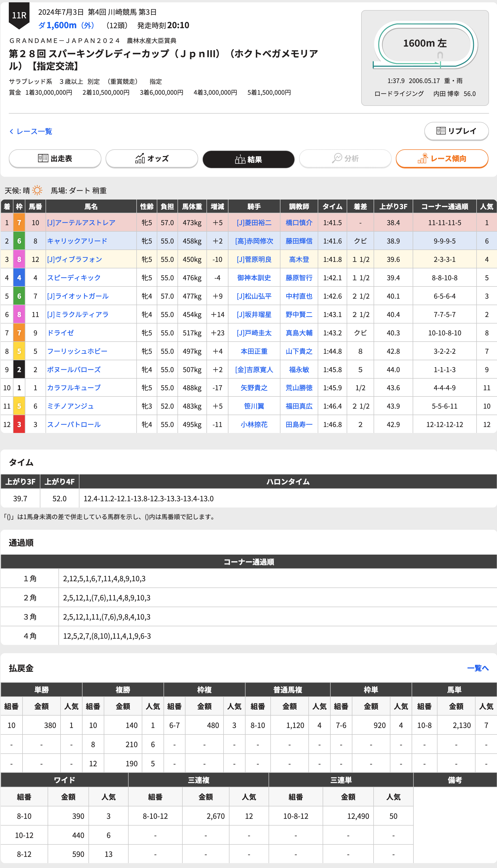The image size is (497, 868).
Task: Open horse ドライゼ
Action: (x=61, y=333)
